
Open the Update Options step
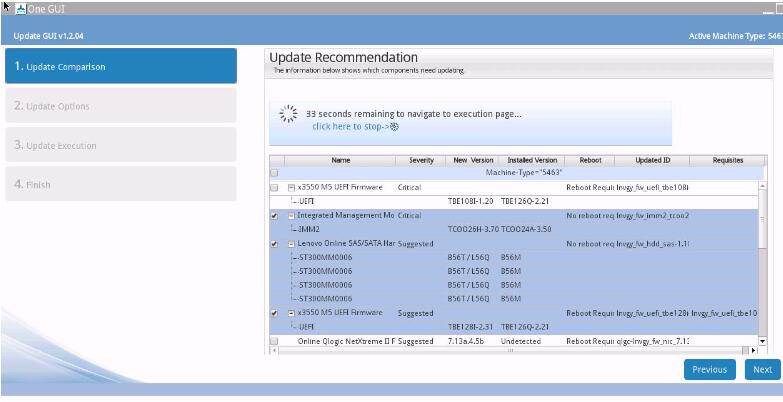click(x=121, y=105)
